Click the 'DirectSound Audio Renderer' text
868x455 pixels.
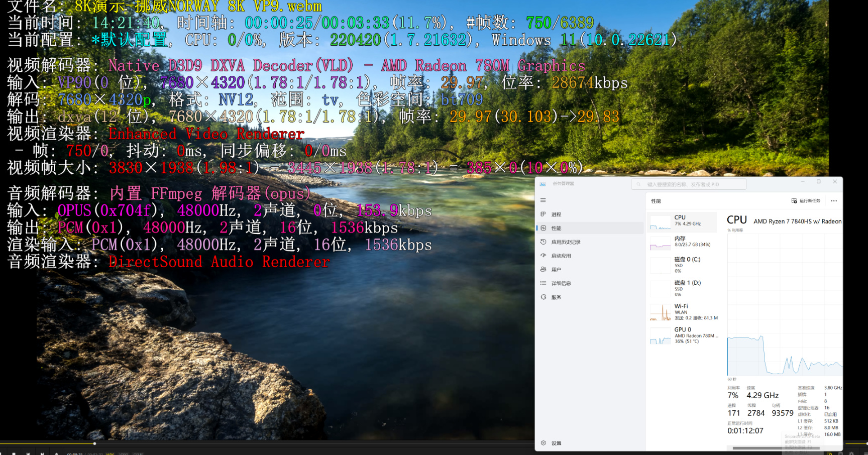[x=219, y=262]
